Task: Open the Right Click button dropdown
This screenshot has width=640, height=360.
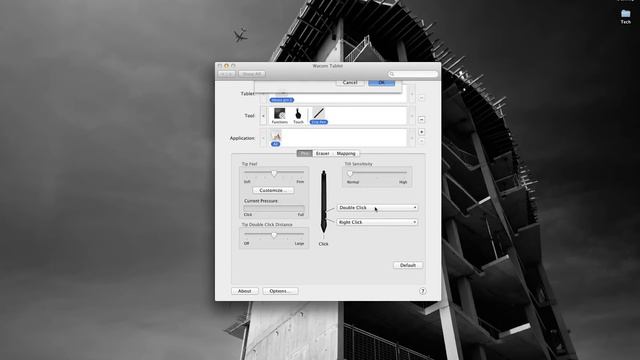Action: (x=377, y=222)
